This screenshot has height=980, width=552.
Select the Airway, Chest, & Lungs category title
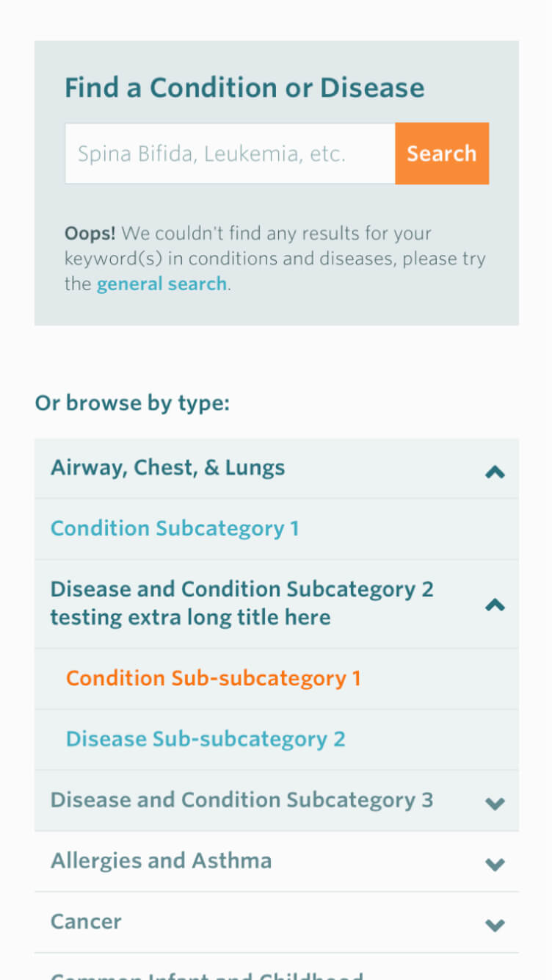click(167, 468)
